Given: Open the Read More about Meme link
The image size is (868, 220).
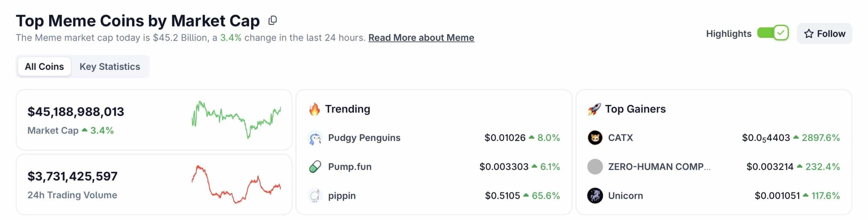Looking at the screenshot, I should [x=421, y=38].
